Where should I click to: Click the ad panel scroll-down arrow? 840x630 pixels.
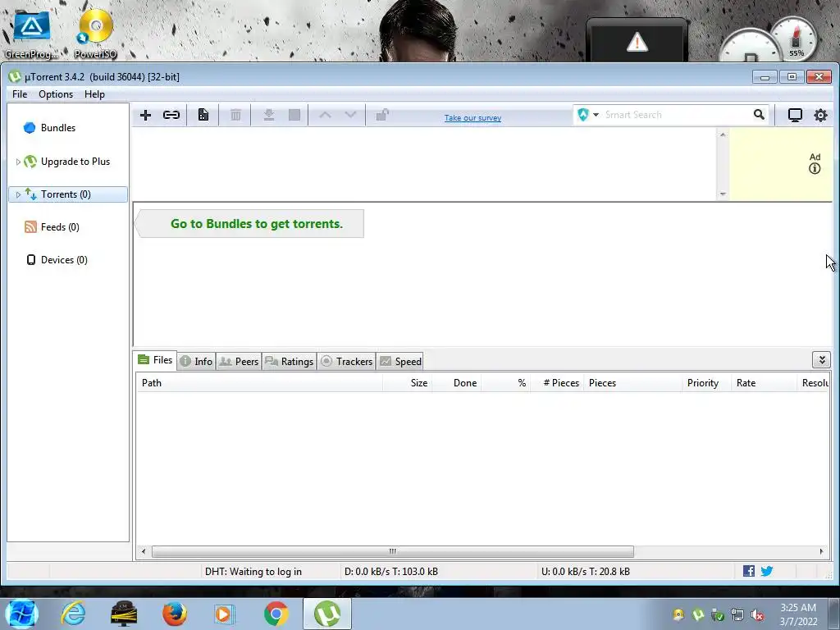point(723,194)
